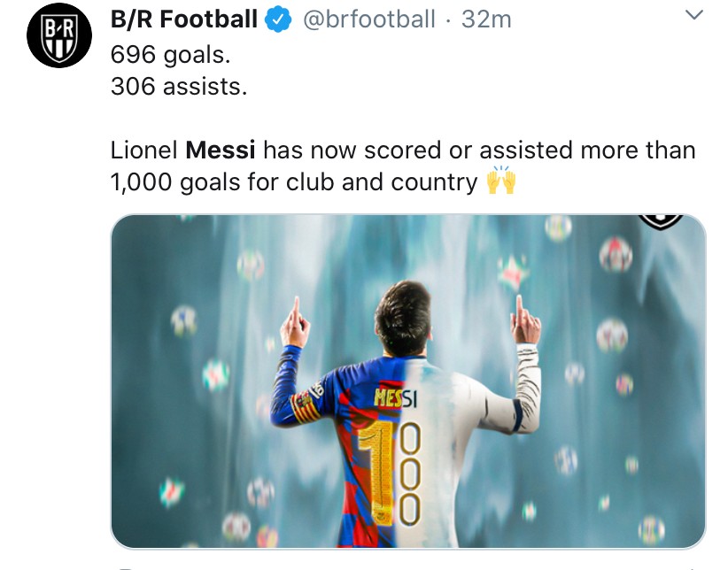Screen dimensions: 728x570
Task: Open the B/R Football display name
Action: tap(184, 19)
